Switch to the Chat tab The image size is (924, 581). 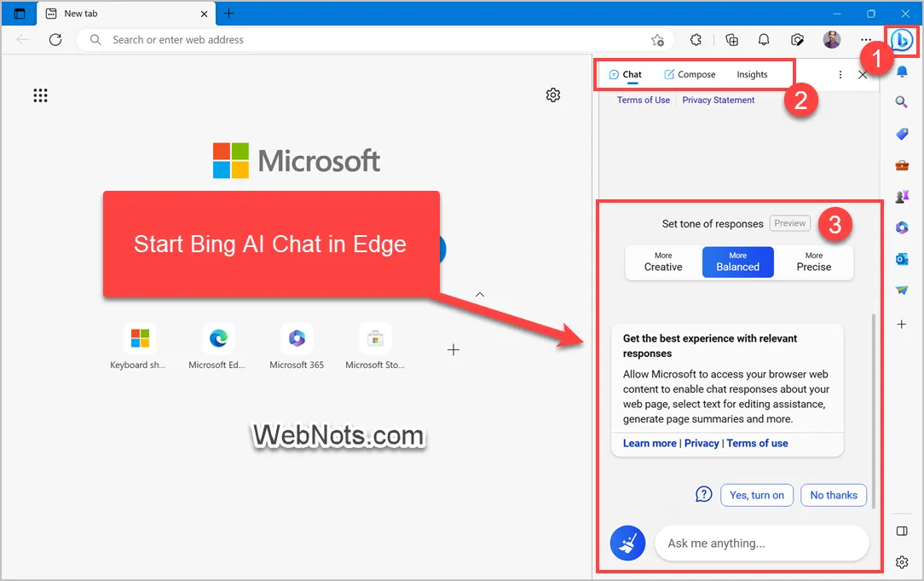click(625, 75)
